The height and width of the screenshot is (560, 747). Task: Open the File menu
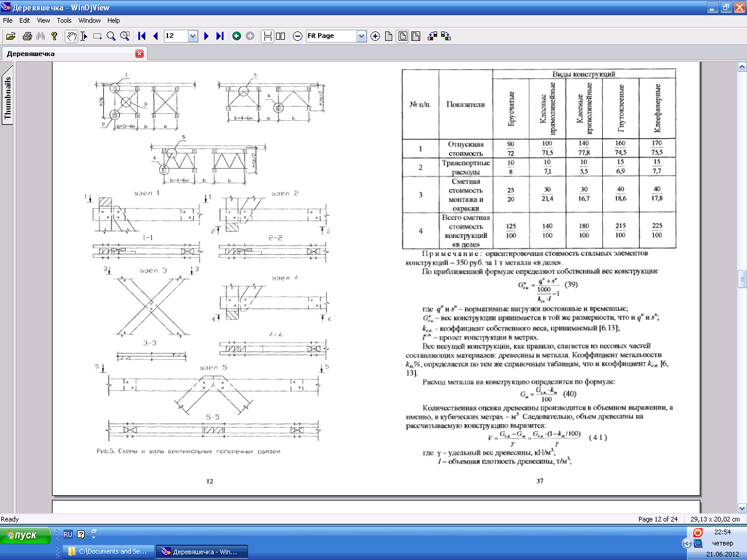point(8,20)
